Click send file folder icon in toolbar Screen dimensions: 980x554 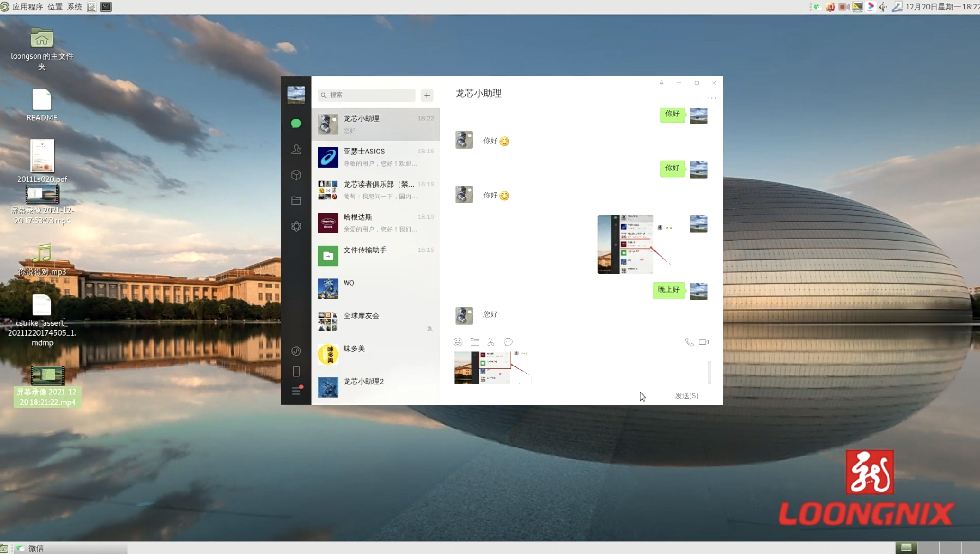coord(474,342)
